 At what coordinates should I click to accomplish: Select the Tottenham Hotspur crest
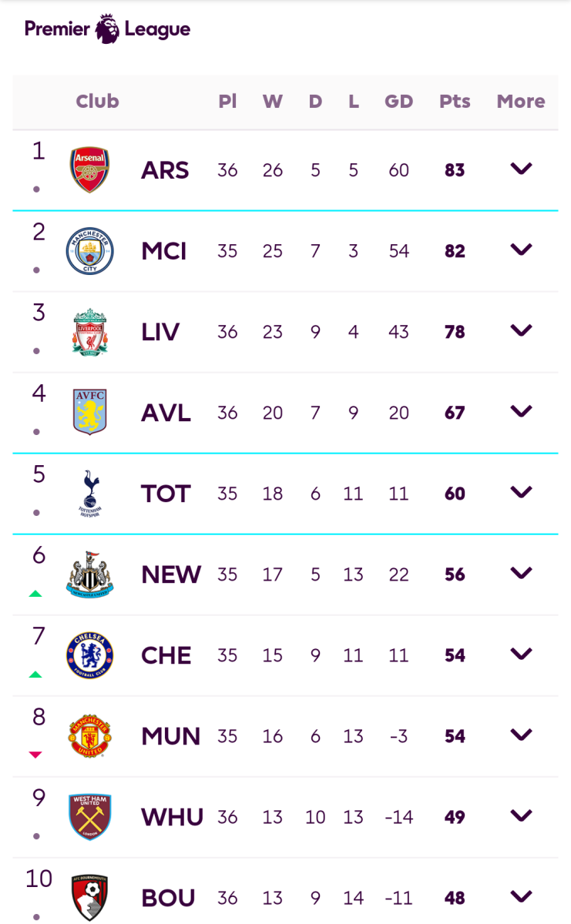tap(90, 494)
